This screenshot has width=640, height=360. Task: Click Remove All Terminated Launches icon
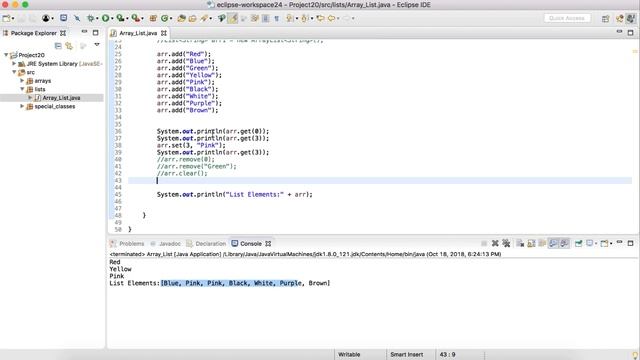(506, 244)
